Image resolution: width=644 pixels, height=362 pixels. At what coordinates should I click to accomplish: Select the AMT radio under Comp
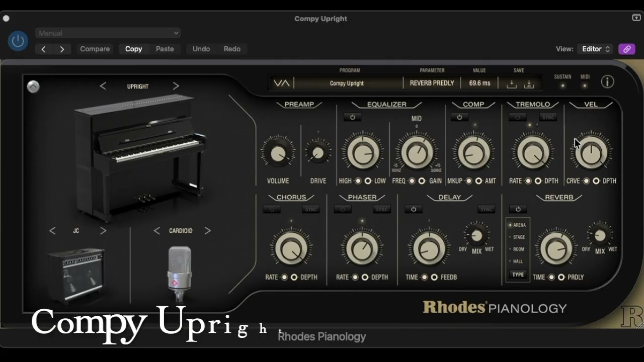coord(478,181)
